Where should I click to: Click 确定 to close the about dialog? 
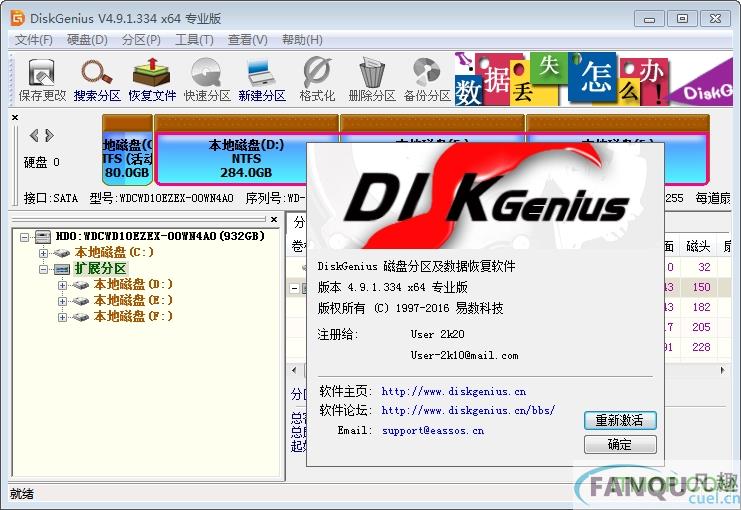pyautogui.click(x=620, y=445)
